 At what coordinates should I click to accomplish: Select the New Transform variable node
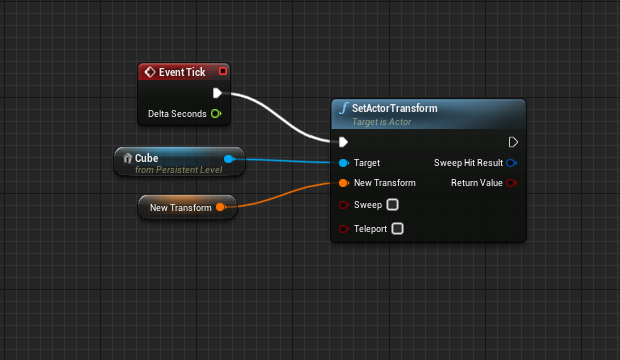(x=187, y=207)
